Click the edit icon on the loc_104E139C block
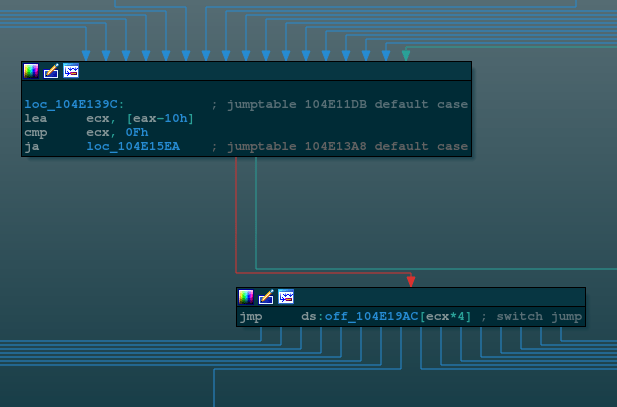Image resolution: width=617 pixels, height=407 pixels. 51,71
